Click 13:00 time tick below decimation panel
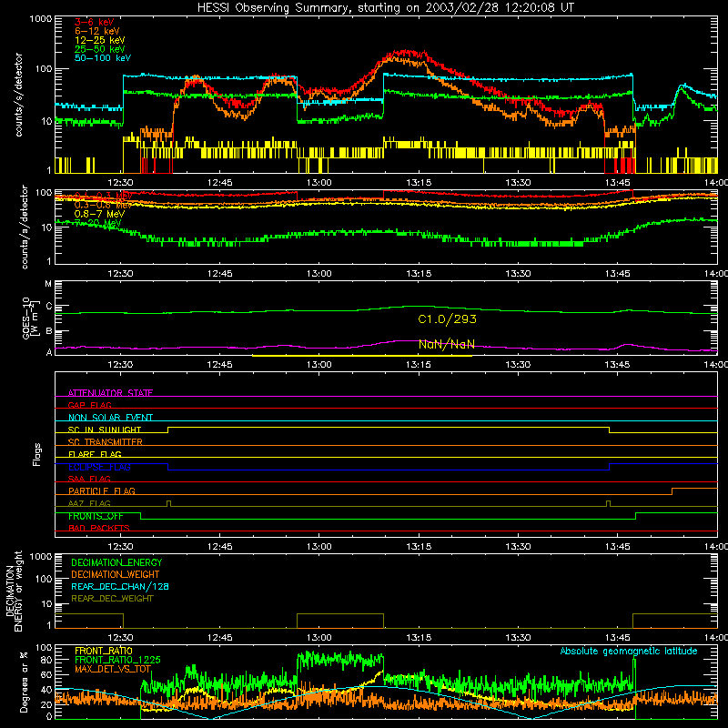 (319, 638)
